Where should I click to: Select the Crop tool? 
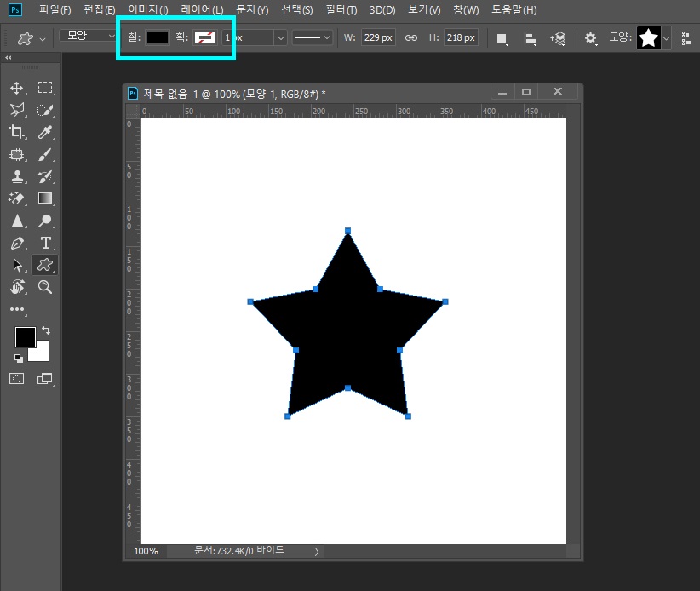[x=17, y=132]
